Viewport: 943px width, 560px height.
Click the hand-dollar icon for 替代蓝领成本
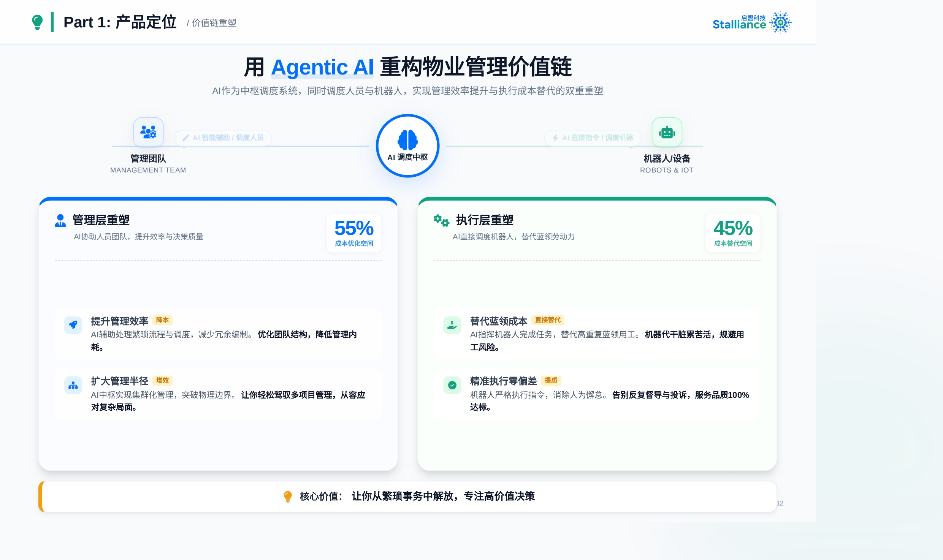point(452,325)
